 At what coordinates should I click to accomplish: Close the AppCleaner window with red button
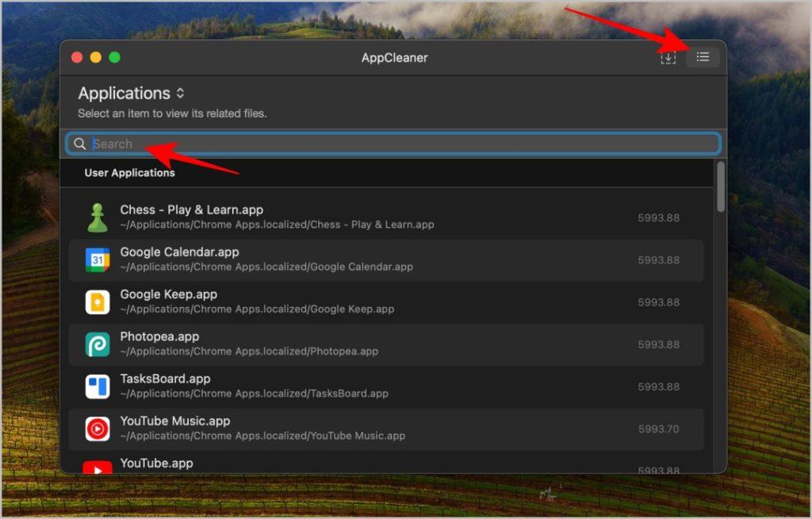tap(77, 57)
